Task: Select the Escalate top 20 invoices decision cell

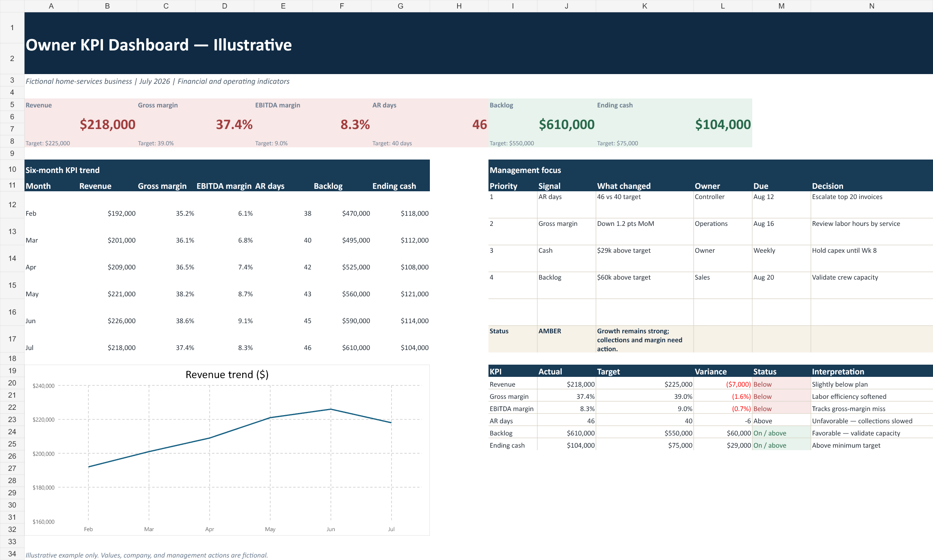Action: point(872,205)
